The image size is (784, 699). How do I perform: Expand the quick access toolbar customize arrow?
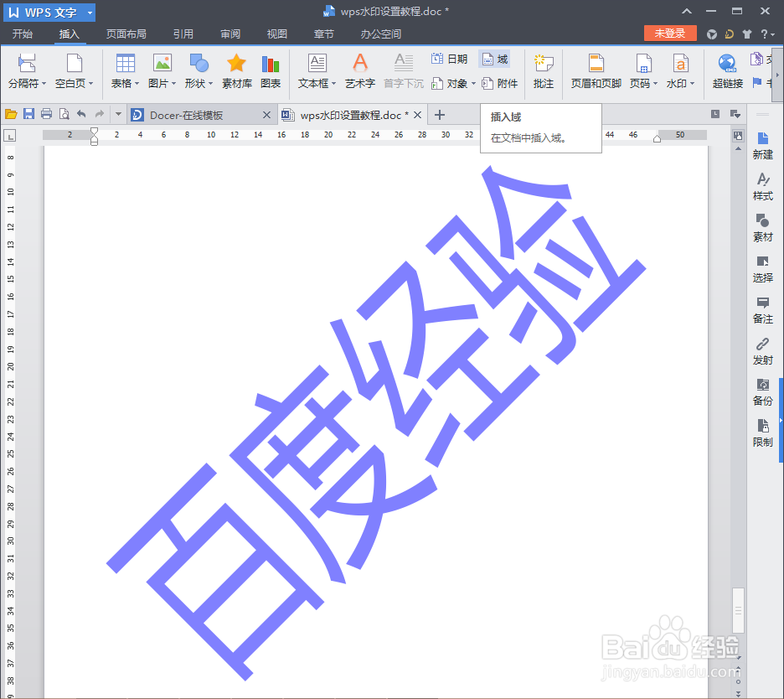pos(118,114)
